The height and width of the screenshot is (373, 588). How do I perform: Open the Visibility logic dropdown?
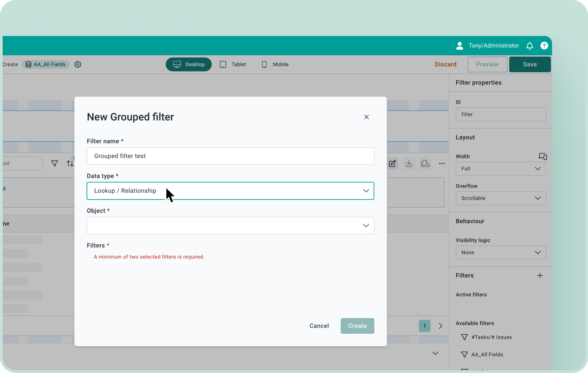pos(500,252)
